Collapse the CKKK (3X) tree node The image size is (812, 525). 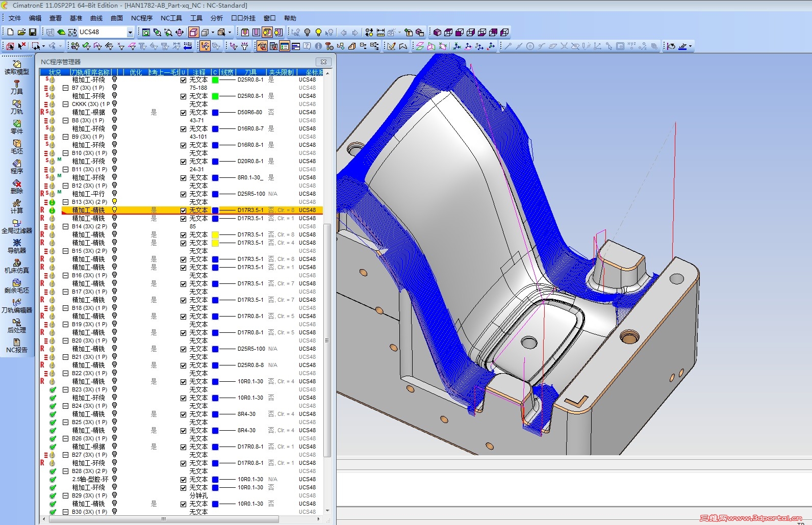point(65,104)
